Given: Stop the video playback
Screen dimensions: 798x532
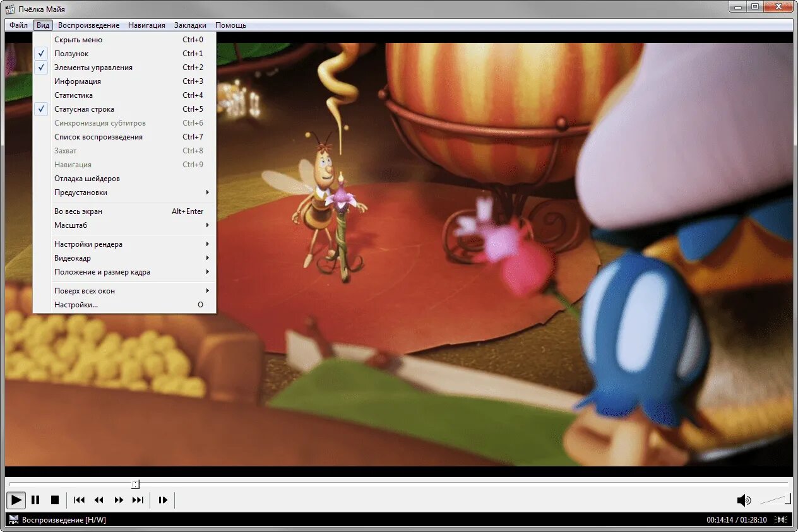Looking at the screenshot, I should [x=55, y=500].
